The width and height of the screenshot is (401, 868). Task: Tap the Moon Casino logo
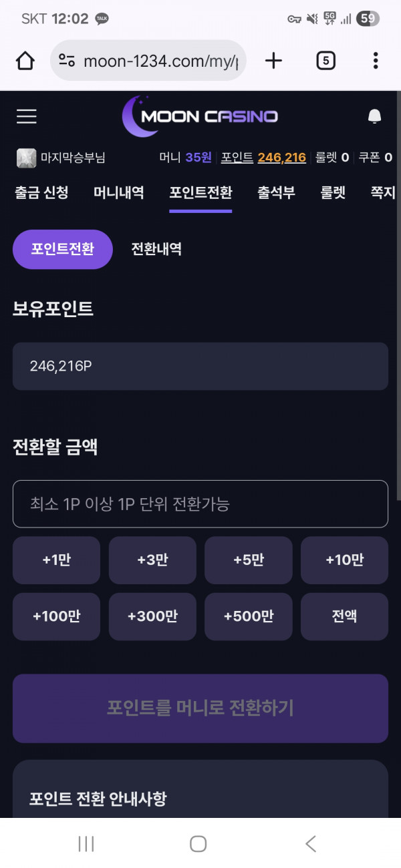pyautogui.click(x=200, y=116)
